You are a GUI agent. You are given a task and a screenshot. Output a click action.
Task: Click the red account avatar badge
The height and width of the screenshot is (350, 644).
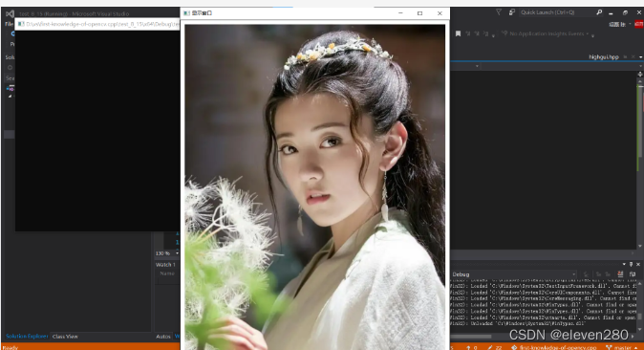(x=638, y=24)
